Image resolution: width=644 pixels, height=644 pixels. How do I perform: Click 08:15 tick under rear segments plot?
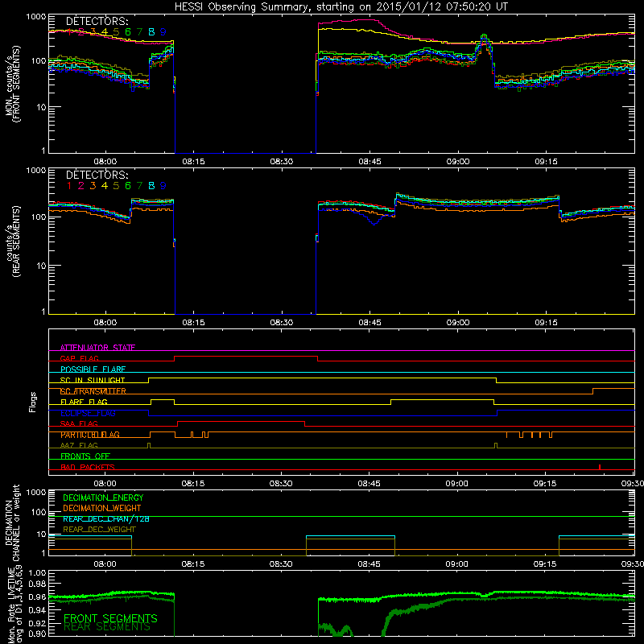(193, 323)
